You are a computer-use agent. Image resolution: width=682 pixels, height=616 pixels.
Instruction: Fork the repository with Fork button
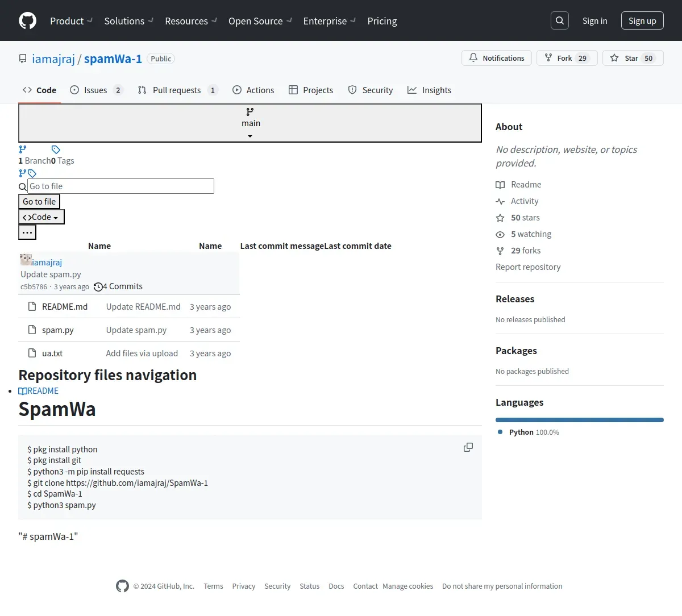[567, 58]
